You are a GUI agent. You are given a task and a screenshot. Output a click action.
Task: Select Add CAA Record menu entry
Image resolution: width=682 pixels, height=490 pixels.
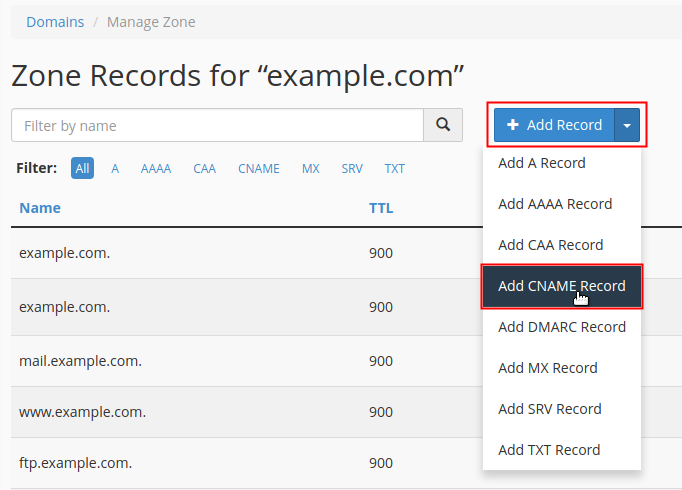pos(551,245)
